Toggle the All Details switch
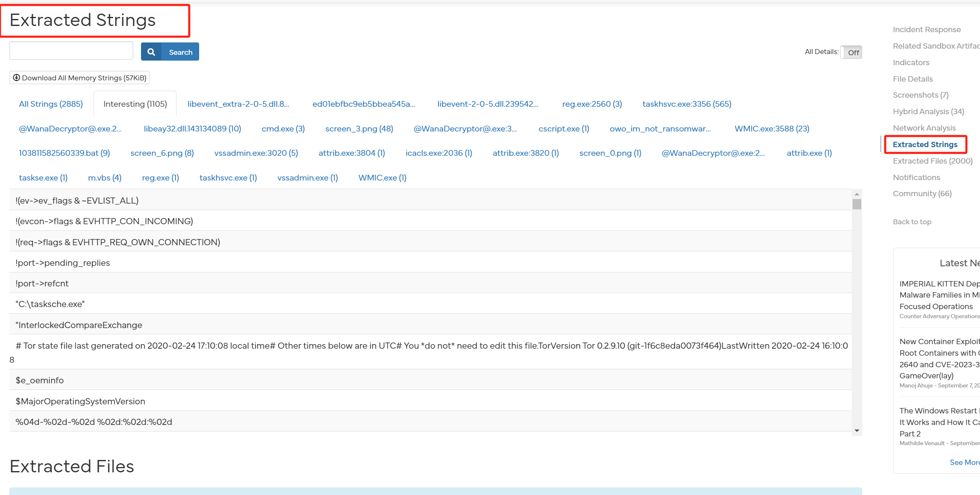 (x=851, y=52)
